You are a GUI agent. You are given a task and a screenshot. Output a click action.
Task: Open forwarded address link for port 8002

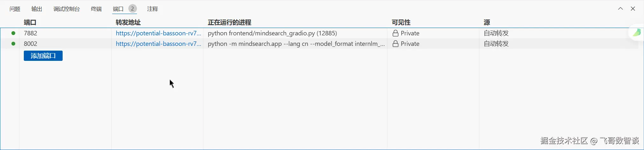coord(158,44)
